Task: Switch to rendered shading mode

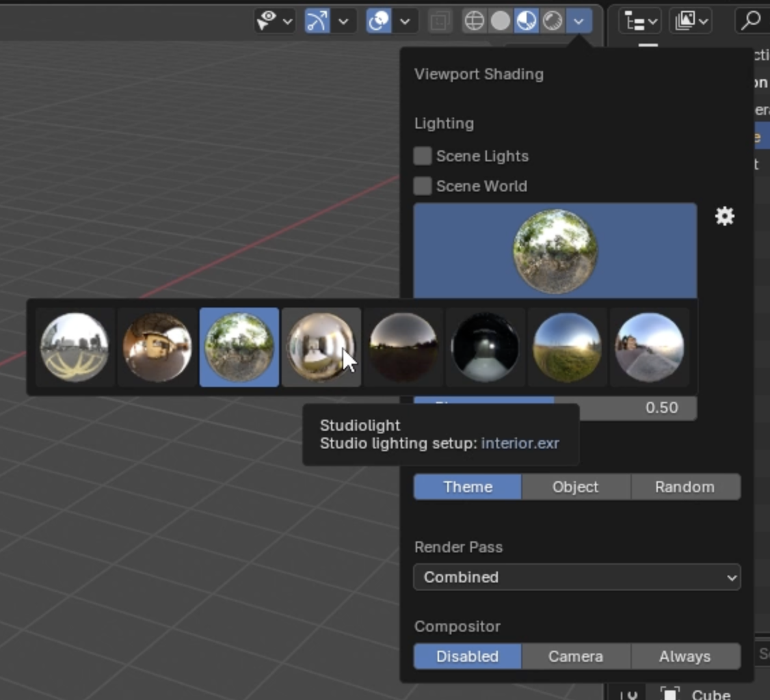Action: coord(553,21)
